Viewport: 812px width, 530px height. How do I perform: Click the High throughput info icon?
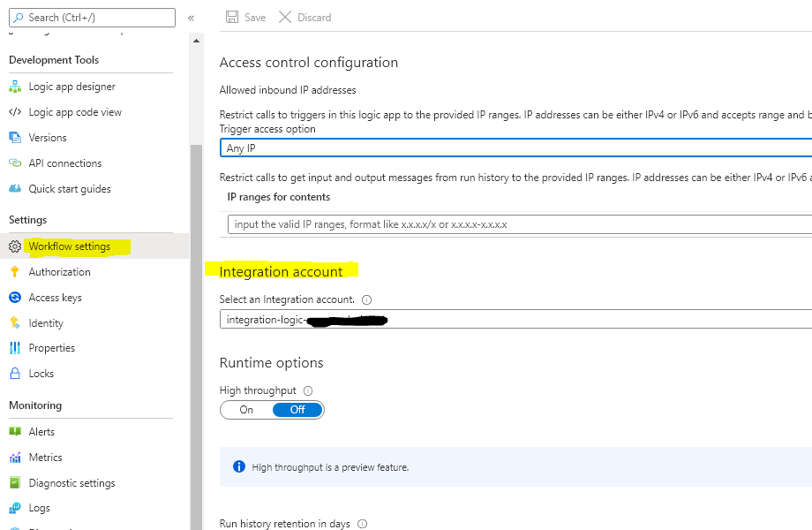pyautogui.click(x=305, y=390)
